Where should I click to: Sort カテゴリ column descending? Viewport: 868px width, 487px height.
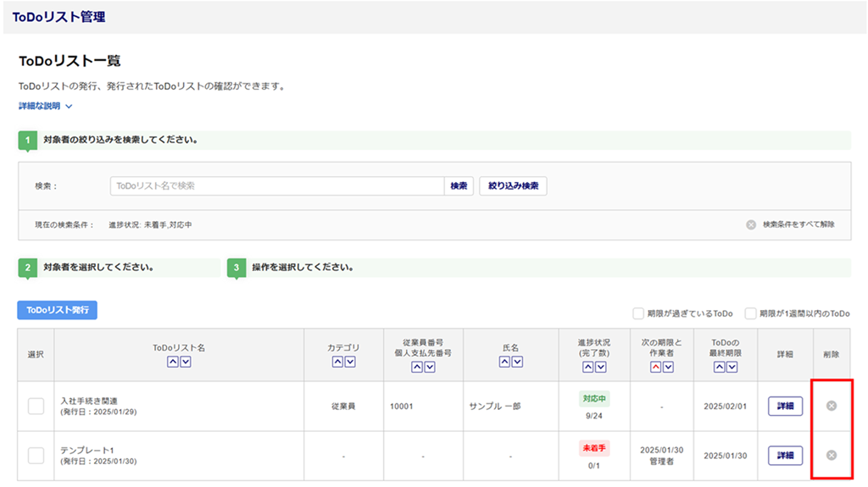tap(350, 362)
